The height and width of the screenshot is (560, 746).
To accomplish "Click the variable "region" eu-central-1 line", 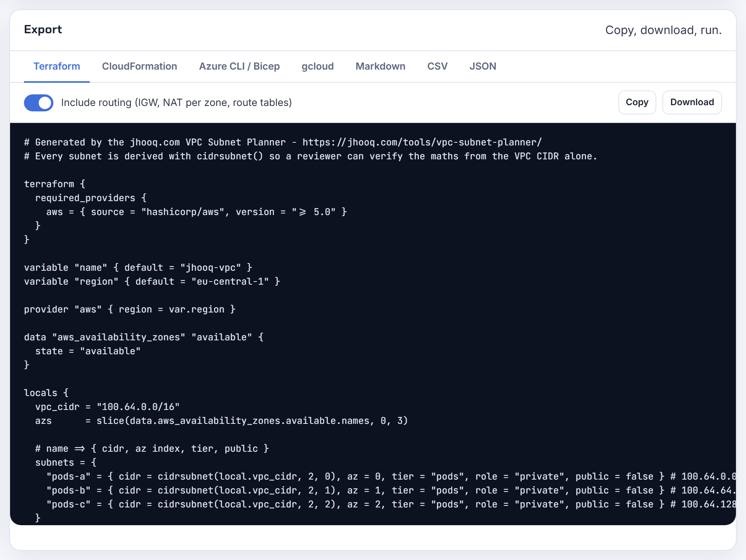I will pos(152,282).
